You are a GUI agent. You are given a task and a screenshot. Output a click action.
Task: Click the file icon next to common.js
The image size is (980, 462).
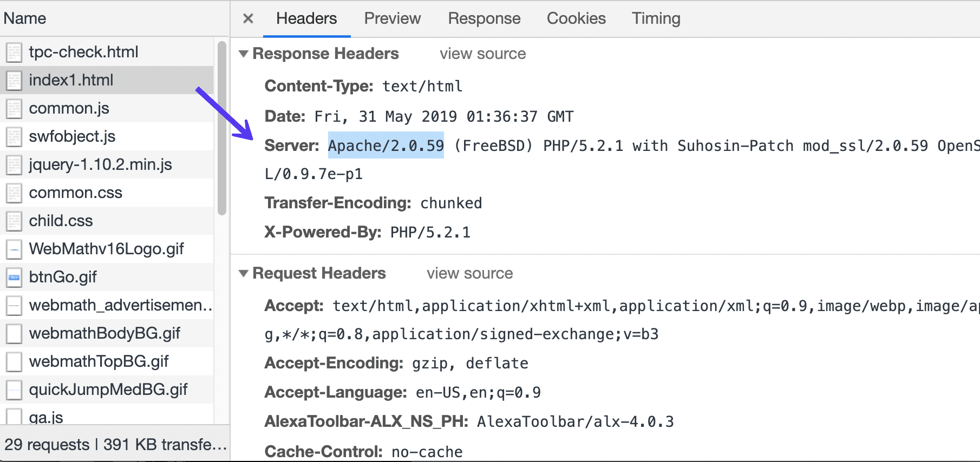(x=13, y=108)
